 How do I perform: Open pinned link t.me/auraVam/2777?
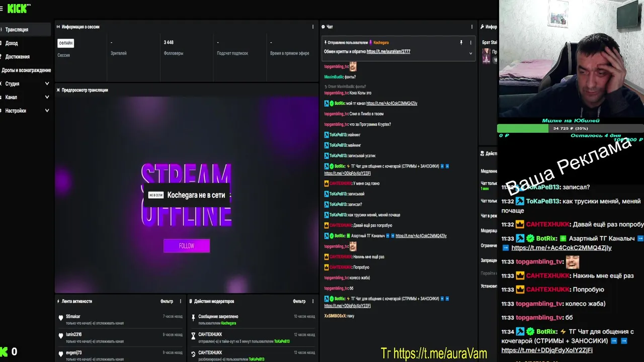[388, 51]
